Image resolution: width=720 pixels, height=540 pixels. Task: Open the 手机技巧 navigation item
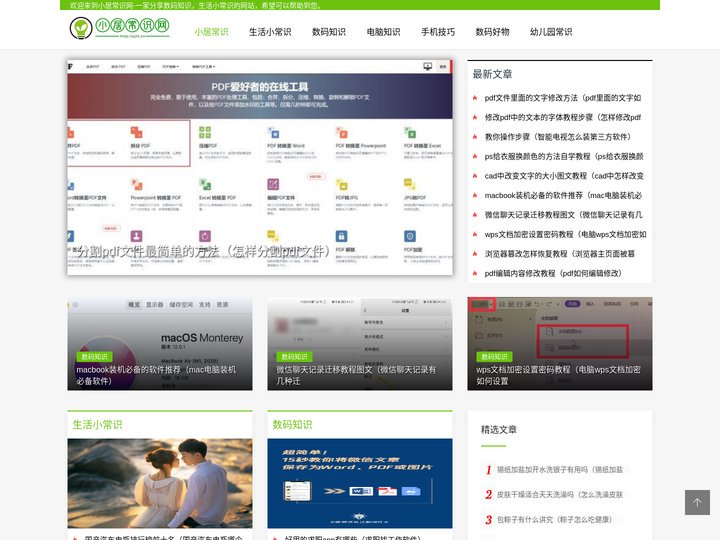pyautogui.click(x=438, y=32)
